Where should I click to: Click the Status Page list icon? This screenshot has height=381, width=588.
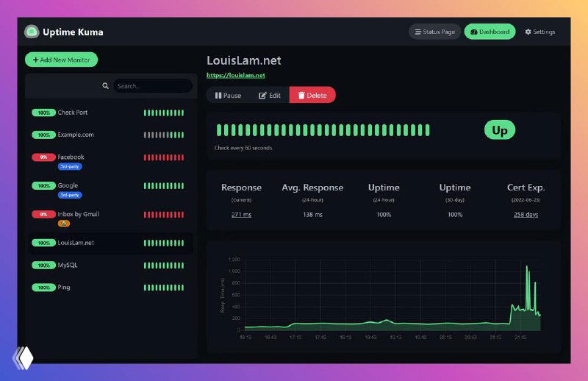[x=417, y=32]
